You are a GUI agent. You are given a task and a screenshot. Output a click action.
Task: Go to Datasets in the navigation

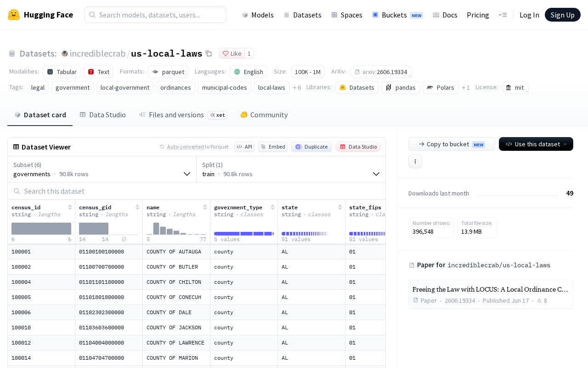pos(303,15)
